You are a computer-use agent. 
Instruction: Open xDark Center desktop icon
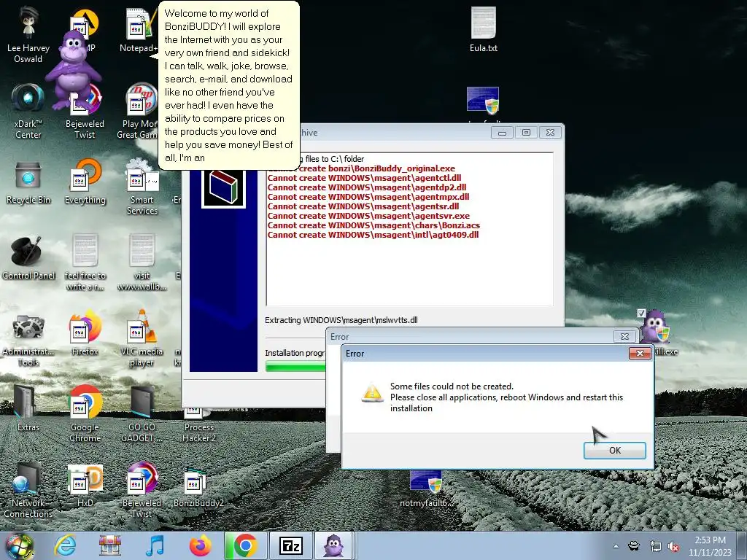(28, 111)
